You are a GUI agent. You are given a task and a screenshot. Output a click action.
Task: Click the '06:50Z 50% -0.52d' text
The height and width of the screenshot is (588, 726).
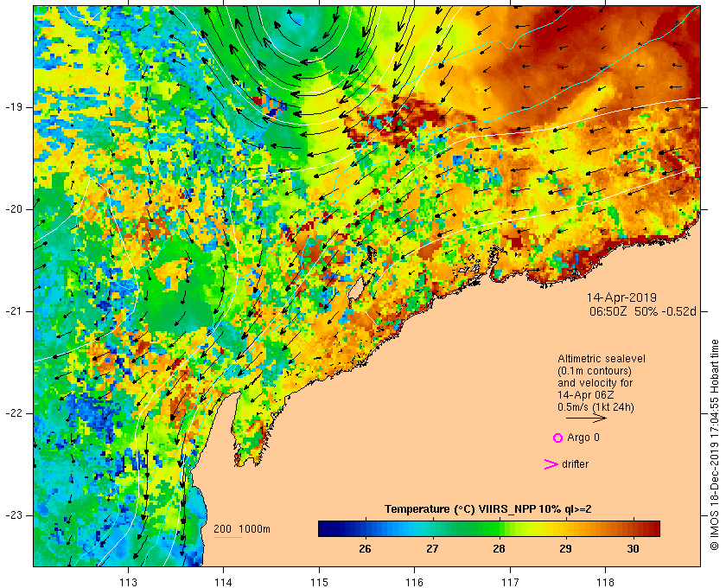643,311
